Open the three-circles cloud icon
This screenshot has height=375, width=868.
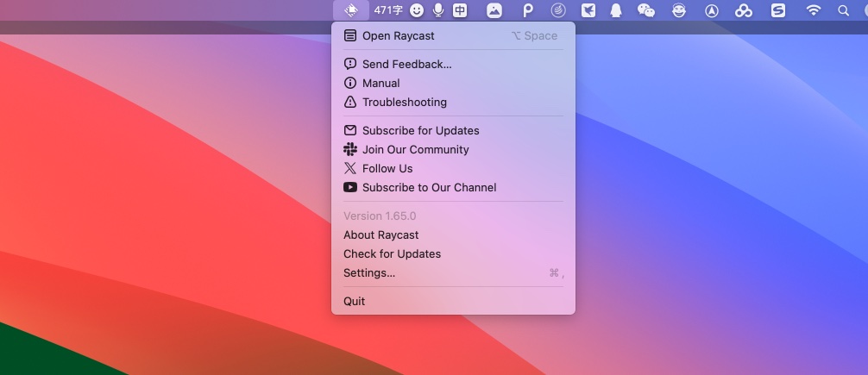[x=744, y=10]
